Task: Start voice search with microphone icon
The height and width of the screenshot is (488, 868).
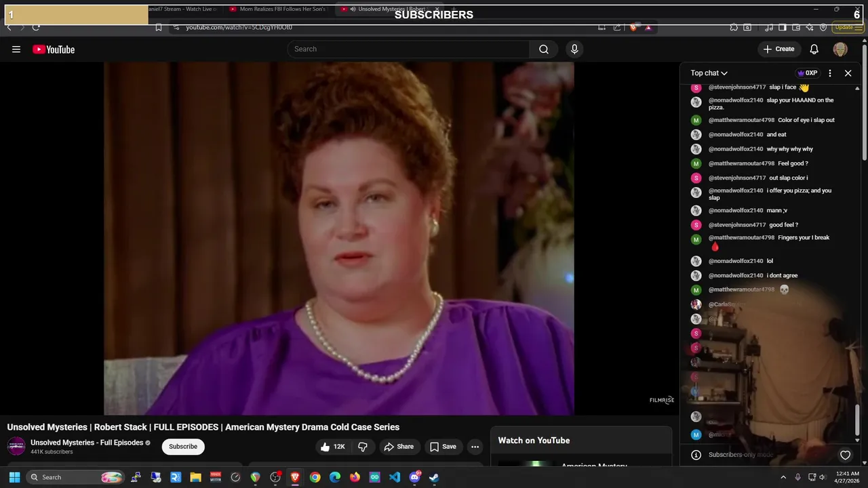Action: pyautogui.click(x=574, y=49)
